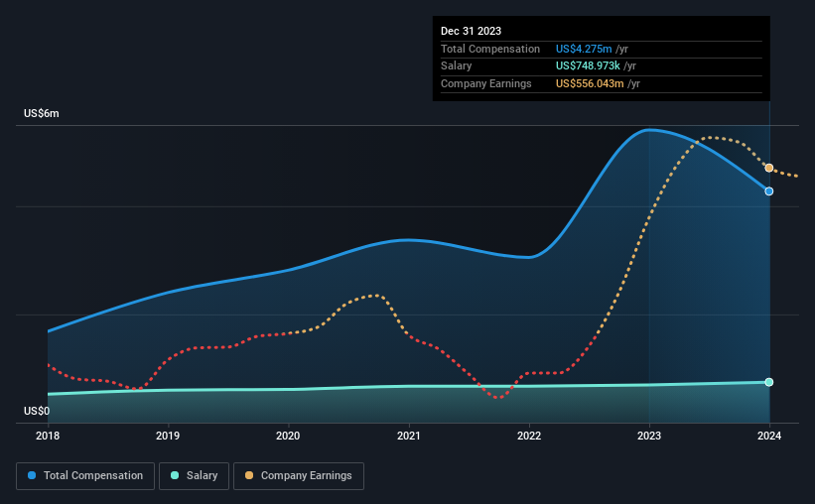This screenshot has height=504, width=815.
Task: Select the 2020 x-axis label
Action: tap(288, 436)
